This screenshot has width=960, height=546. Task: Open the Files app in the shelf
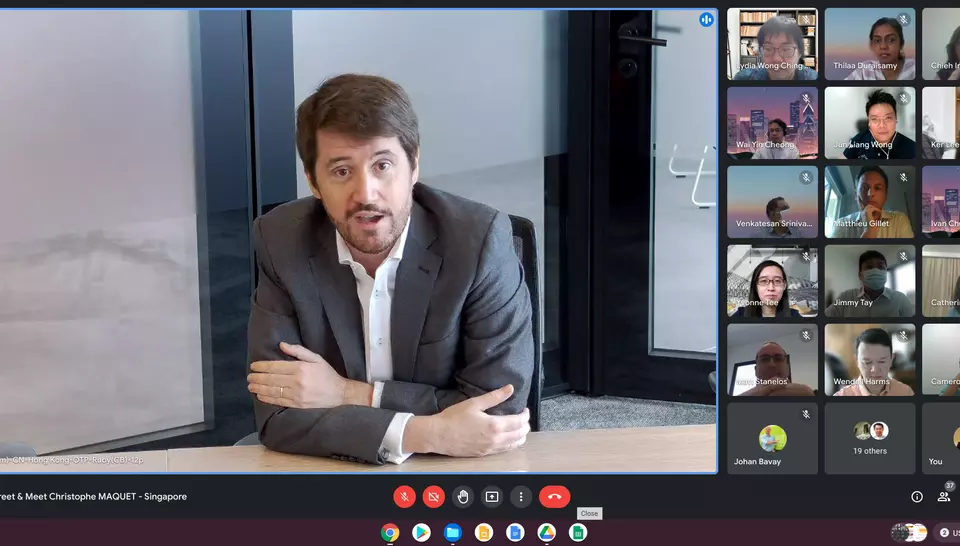(x=452, y=532)
